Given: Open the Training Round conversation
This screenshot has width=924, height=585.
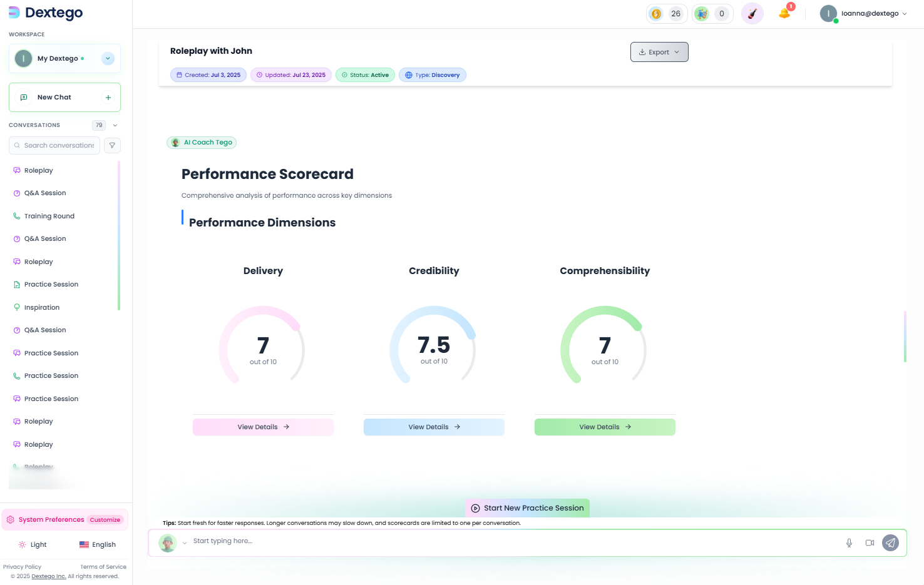Looking at the screenshot, I should (x=49, y=216).
